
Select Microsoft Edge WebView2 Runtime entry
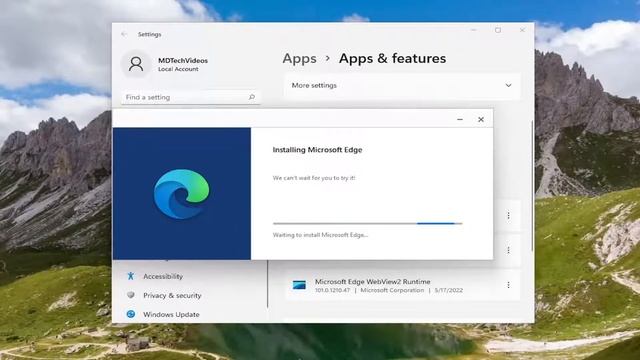402,285
